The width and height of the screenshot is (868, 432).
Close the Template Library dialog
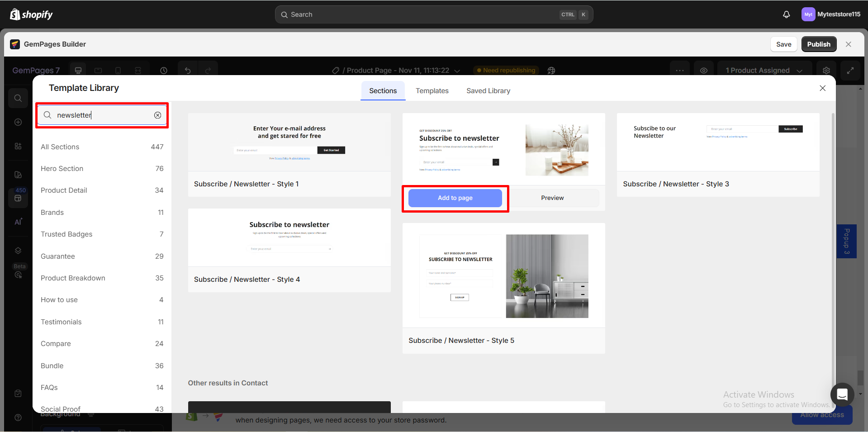[822, 88]
